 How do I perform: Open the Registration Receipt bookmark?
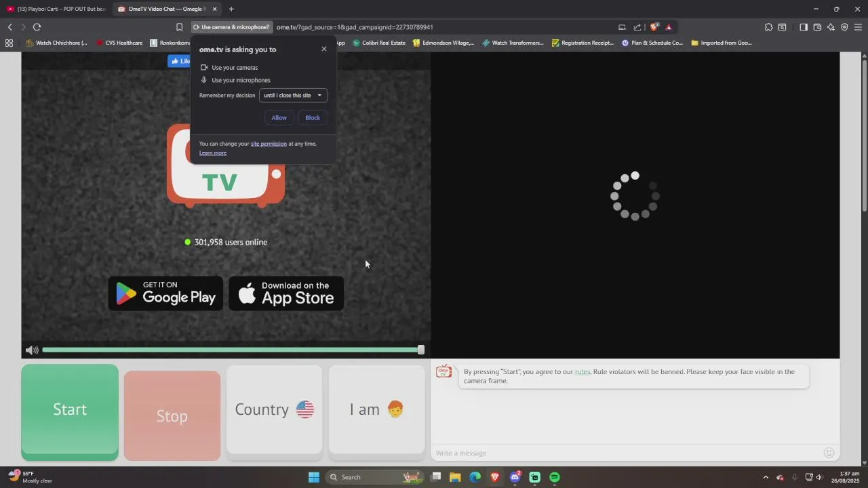(583, 43)
